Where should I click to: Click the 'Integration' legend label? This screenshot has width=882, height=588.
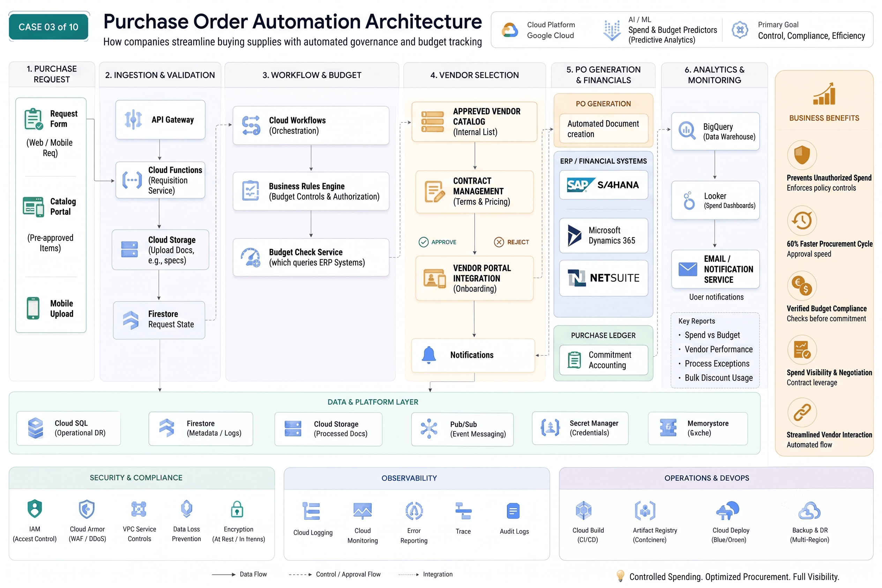tap(438, 574)
